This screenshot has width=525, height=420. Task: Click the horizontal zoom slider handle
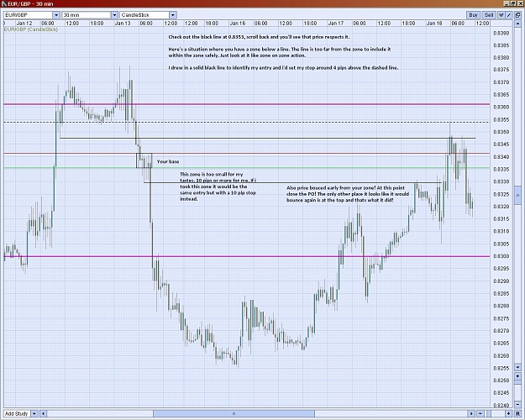click(x=489, y=413)
